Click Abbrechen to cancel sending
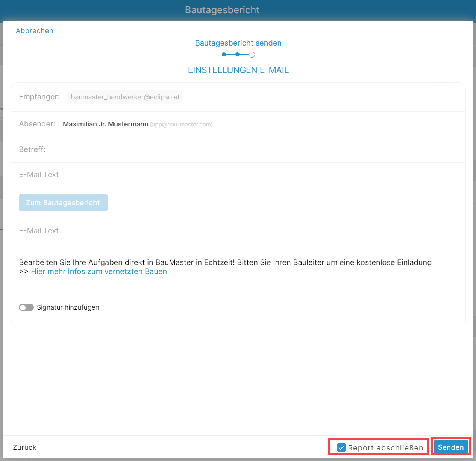The width and height of the screenshot is (476, 461). pyautogui.click(x=34, y=31)
